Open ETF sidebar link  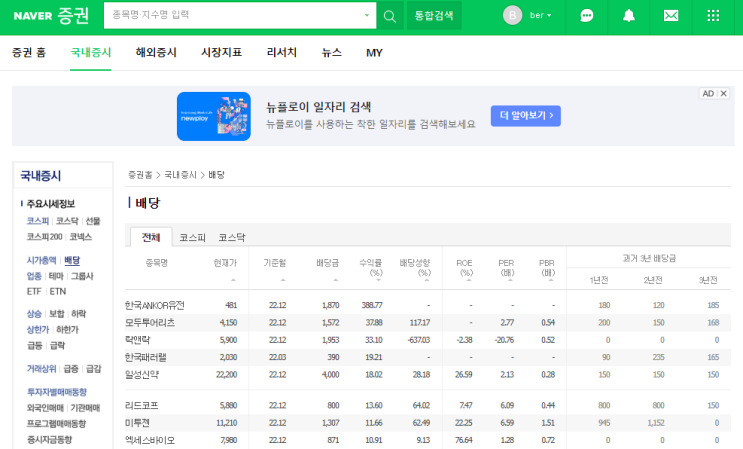34,291
